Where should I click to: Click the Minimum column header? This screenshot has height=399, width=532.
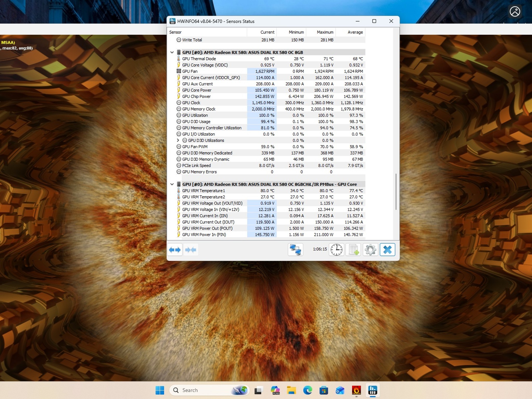point(291,32)
